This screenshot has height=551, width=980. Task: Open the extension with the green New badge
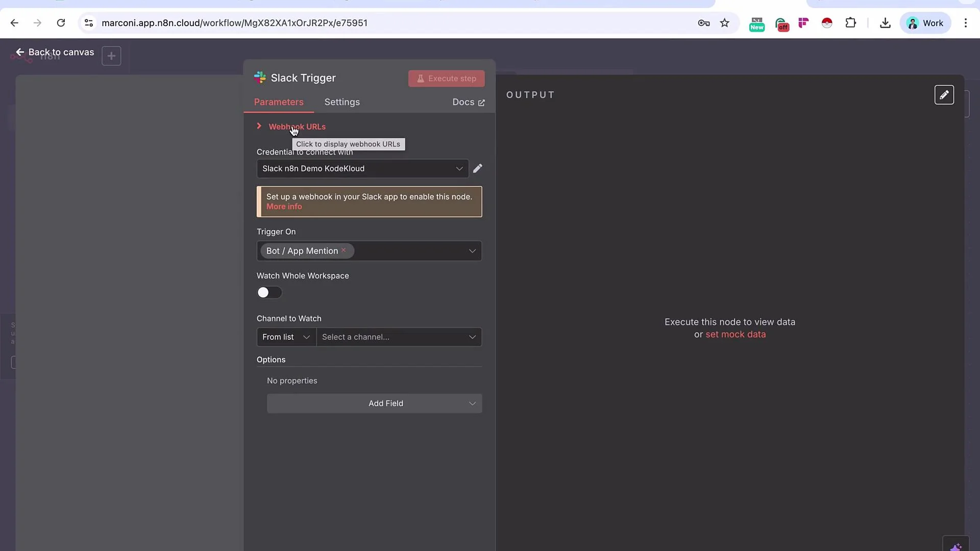pyautogui.click(x=756, y=23)
